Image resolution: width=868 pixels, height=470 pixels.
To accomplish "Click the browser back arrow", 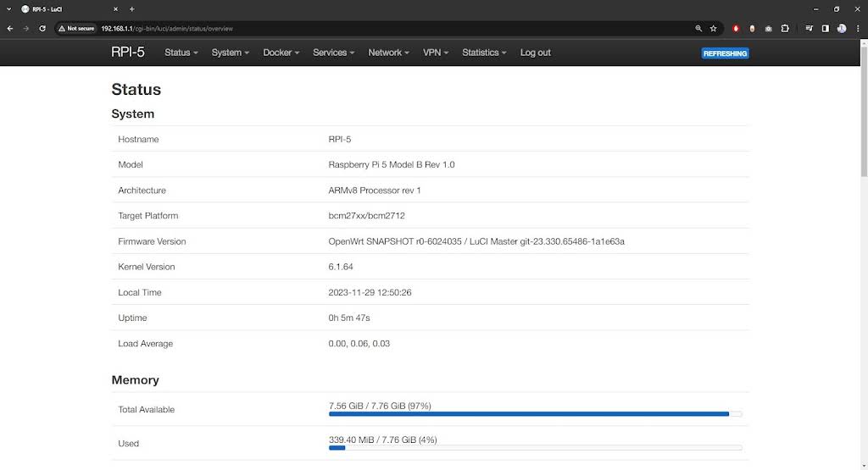I will (9, 28).
